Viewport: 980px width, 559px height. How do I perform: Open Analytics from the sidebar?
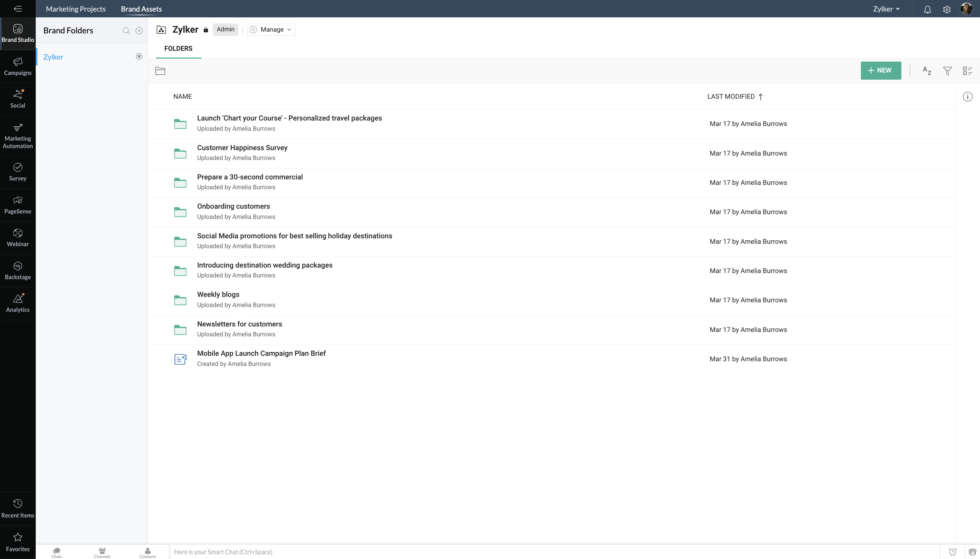[x=18, y=303]
